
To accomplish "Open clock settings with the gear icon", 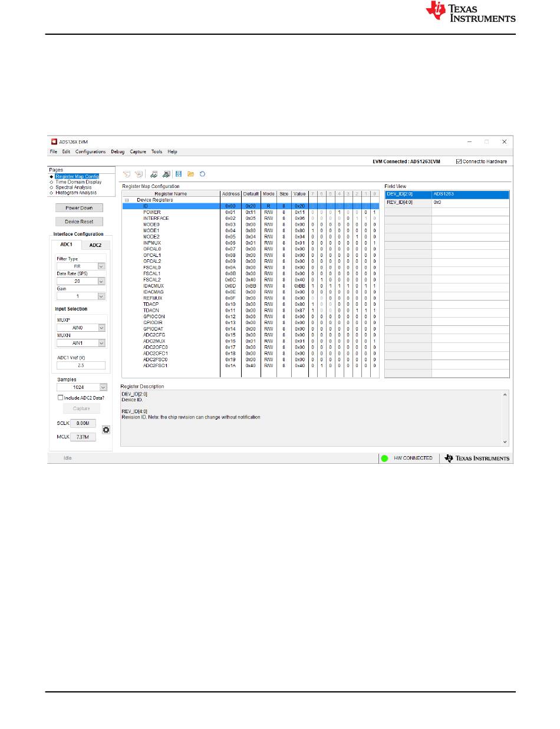I will click(x=106, y=430).
